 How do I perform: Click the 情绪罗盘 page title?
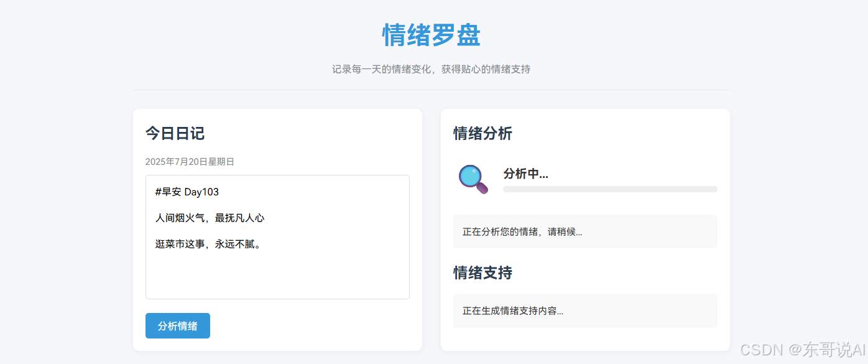pos(431,35)
